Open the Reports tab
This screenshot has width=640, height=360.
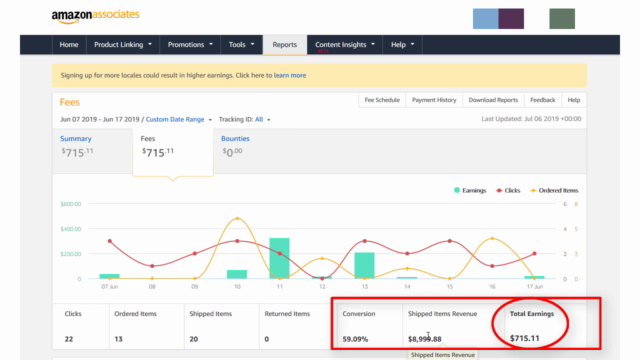click(x=284, y=44)
